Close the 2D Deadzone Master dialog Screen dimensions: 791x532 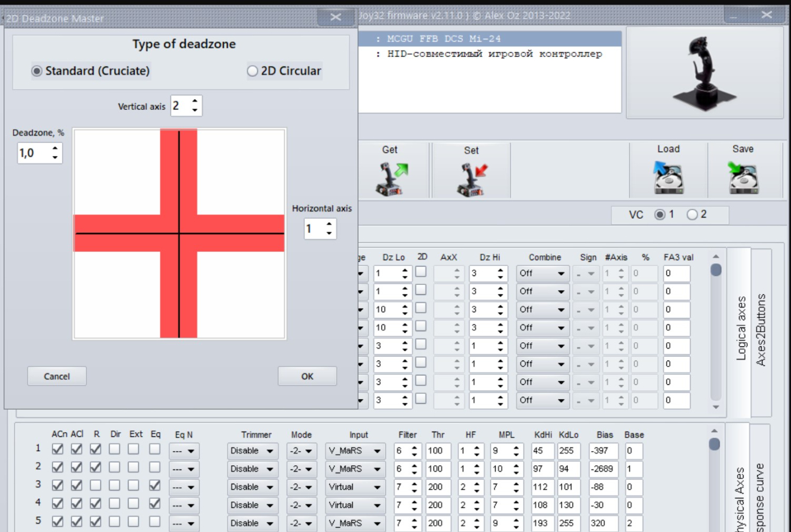pos(335,17)
